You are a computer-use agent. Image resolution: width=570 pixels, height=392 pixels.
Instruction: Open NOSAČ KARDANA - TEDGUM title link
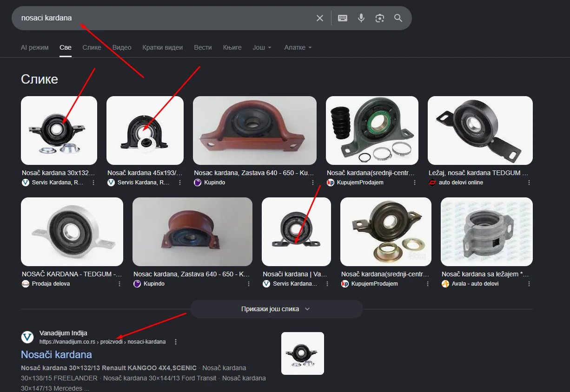[x=72, y=274]
